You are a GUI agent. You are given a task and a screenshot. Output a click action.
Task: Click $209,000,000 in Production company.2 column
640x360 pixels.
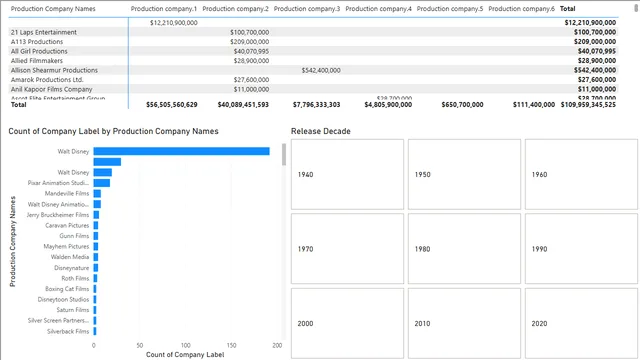(x=249, y=42)
